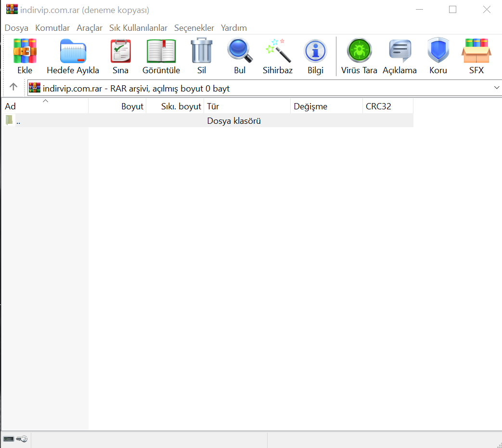Open the Bul search tool

point(240,52)
